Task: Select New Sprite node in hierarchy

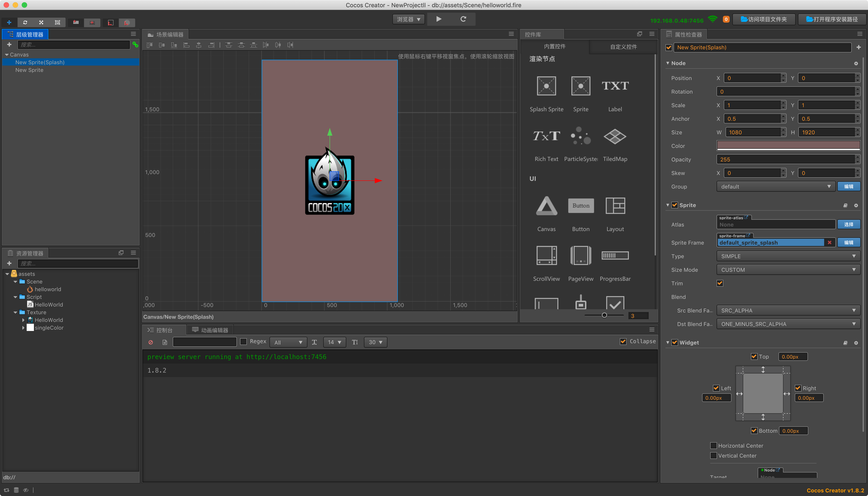Action: coord(29,70)
